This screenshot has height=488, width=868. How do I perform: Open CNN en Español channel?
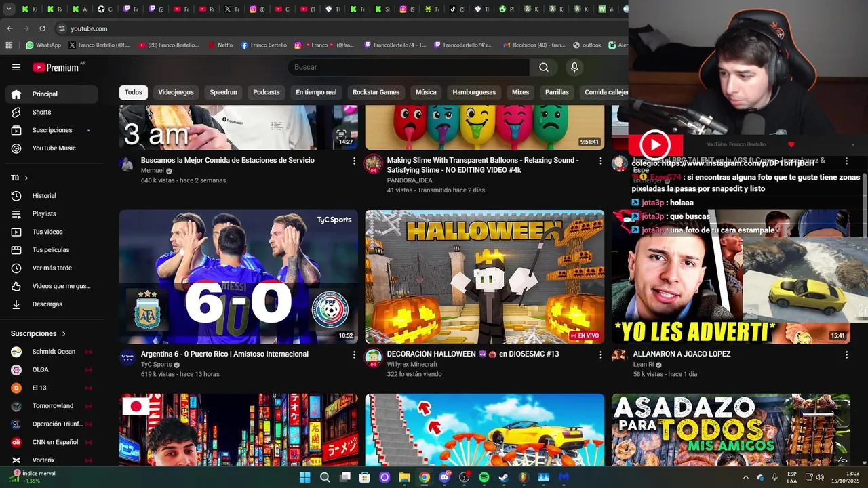point(52,442)
